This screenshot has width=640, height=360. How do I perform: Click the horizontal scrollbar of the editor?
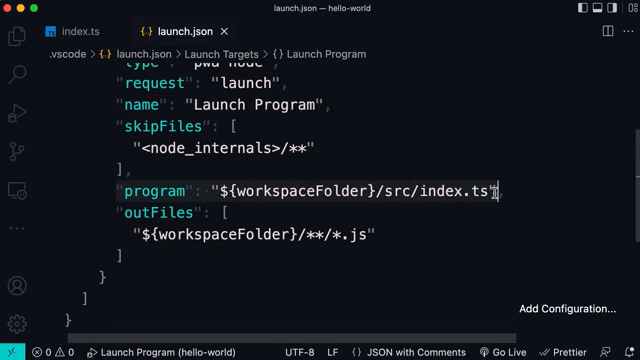pyautogui.click(x=291, y=338)
